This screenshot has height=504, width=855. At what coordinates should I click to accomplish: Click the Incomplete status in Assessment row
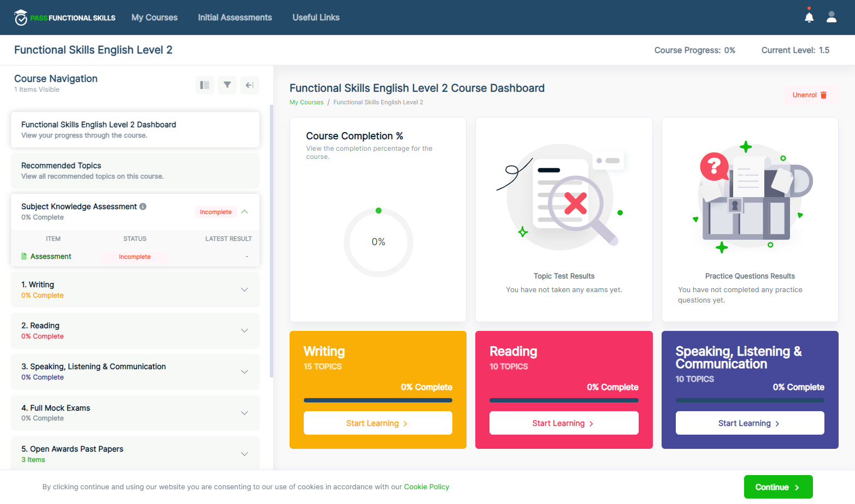[135, 257]
